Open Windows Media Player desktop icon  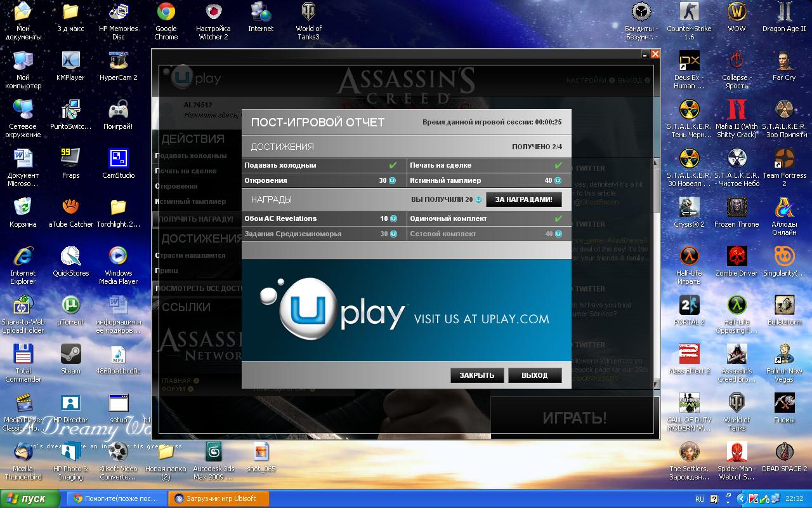click(119, 265)
